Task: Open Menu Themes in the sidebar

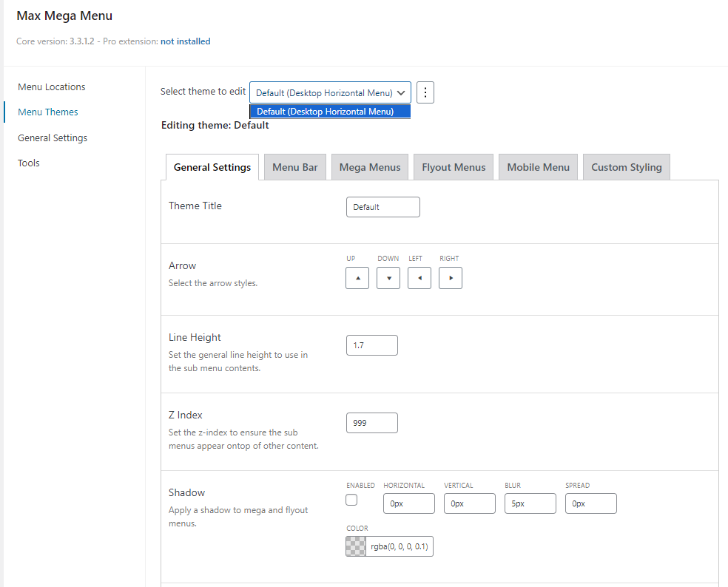Action: tap(48, 112)
